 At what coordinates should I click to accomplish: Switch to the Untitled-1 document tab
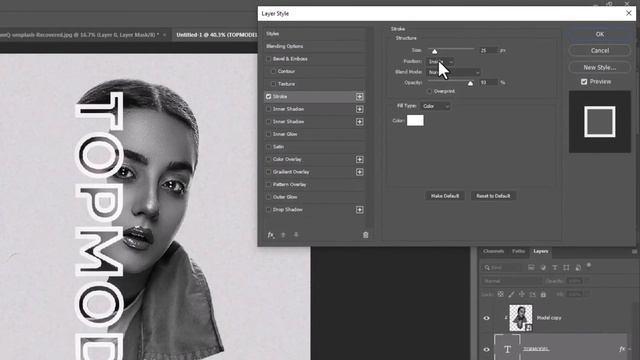[x=216, y=35]
